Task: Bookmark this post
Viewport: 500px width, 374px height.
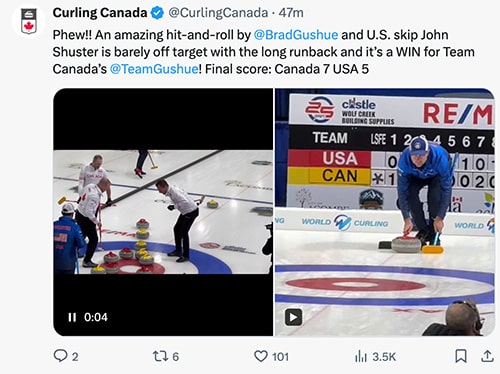Action: pos(461,356)
